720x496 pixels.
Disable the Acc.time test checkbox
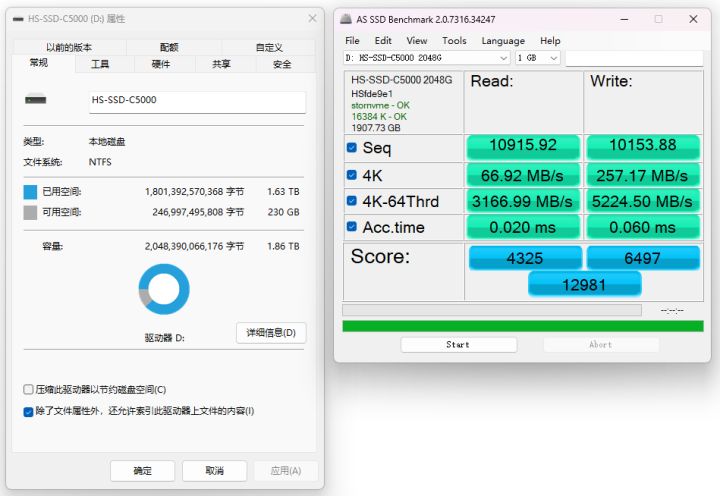(x=352, y=226)
